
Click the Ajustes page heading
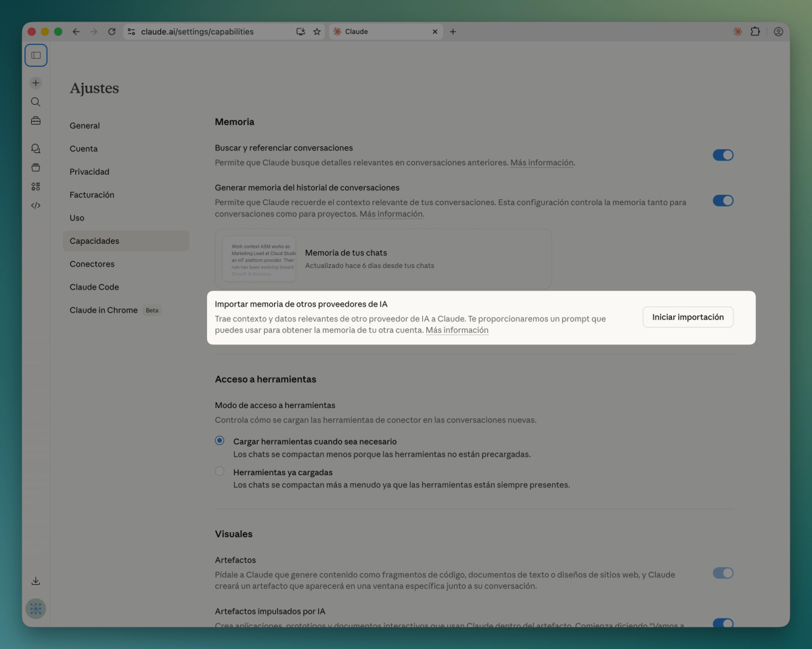coord(94,89)
